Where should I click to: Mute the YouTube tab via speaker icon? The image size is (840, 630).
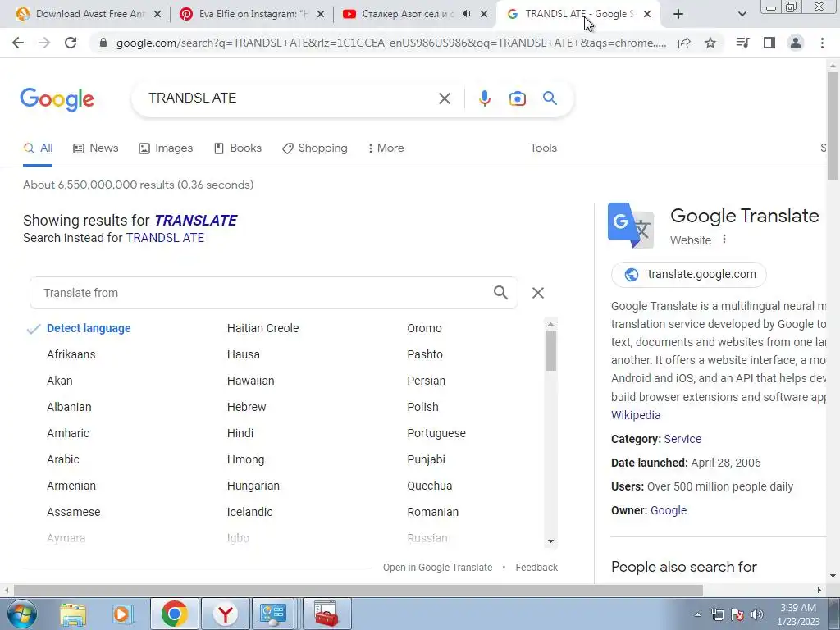click(466, 14)
